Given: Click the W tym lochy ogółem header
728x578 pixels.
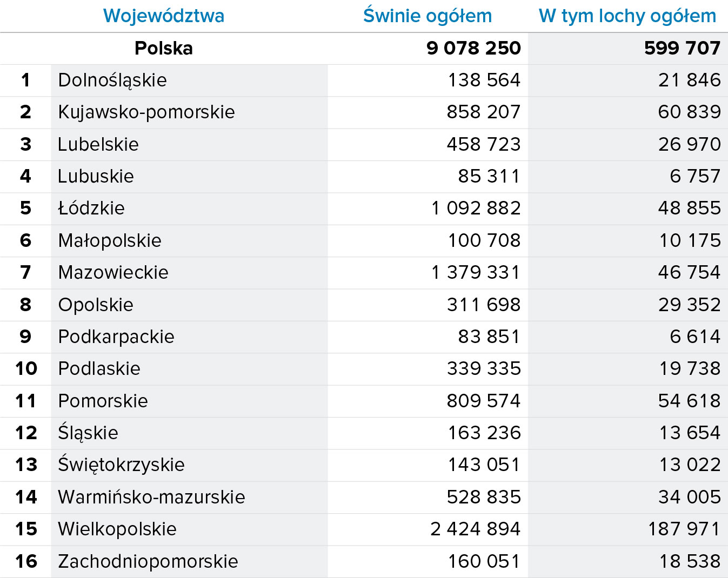Looking at the screenshot, I should coord(627,16).
